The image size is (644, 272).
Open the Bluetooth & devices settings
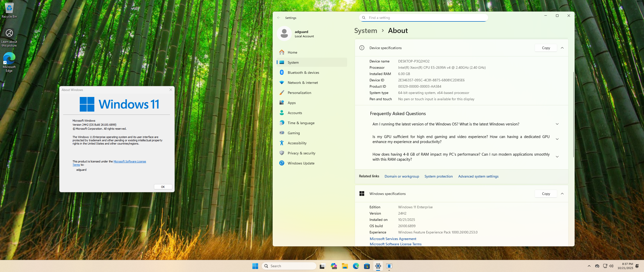[303, 73]
